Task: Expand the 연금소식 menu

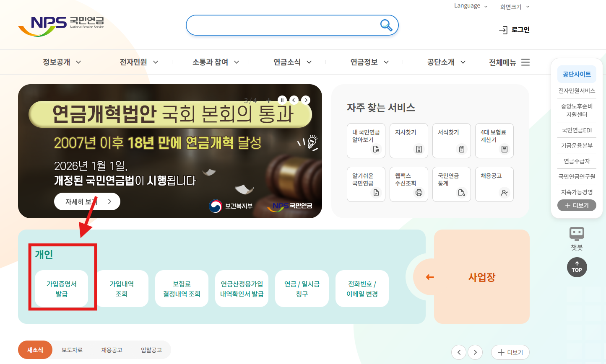Action: pos(292,62)
